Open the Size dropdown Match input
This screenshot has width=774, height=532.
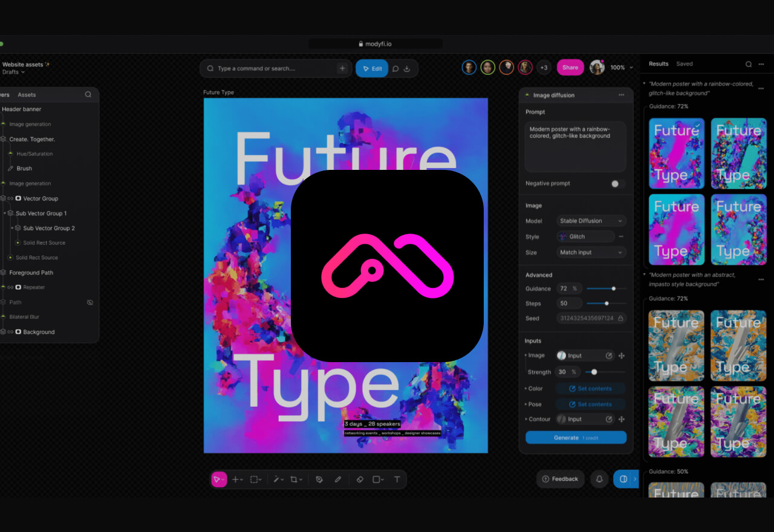tap(591, 252)
